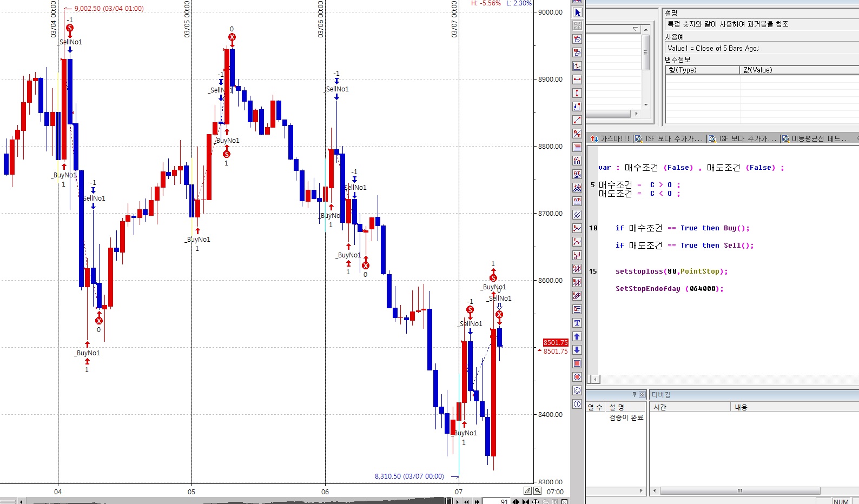Click the 값(Value) column header
This screenshot has width=859, height=504.
click(x=798, y=70)
